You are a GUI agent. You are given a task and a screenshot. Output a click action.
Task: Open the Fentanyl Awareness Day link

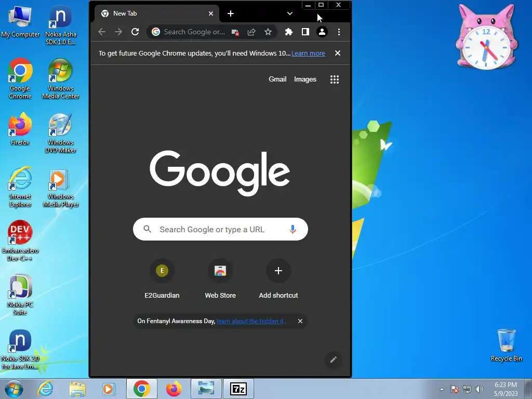pos(251,321)
